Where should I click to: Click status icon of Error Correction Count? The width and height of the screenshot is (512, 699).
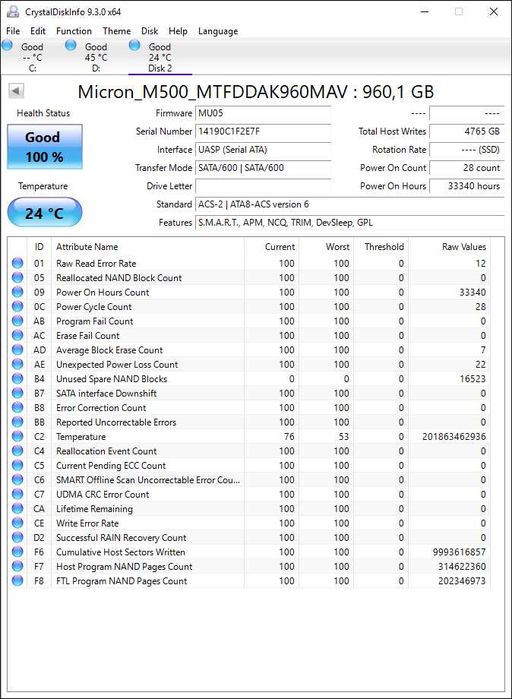point(17,407)
